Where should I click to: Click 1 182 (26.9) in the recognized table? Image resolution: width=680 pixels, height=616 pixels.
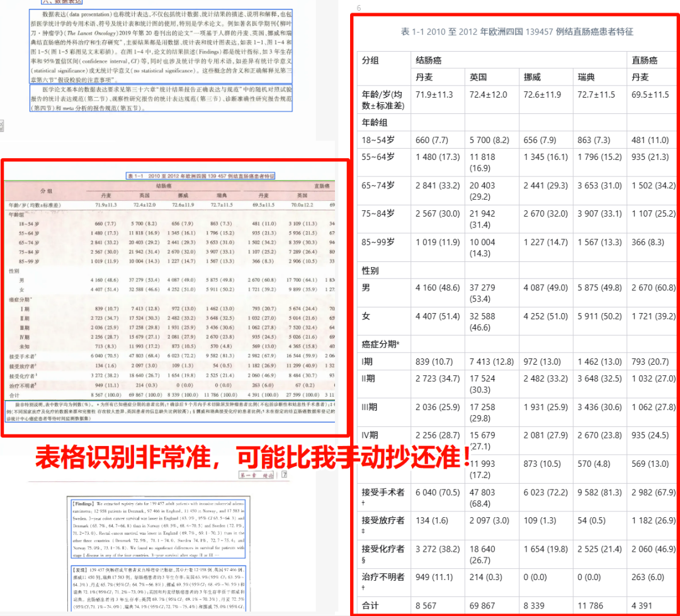[654, 520]
